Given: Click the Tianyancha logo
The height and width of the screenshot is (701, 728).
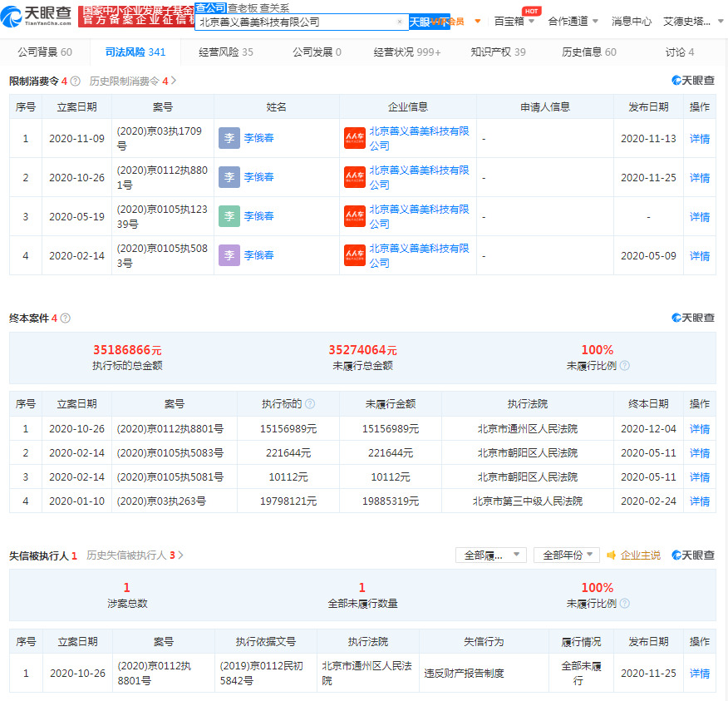Looking at the screenshot, I should coord(37,16).
